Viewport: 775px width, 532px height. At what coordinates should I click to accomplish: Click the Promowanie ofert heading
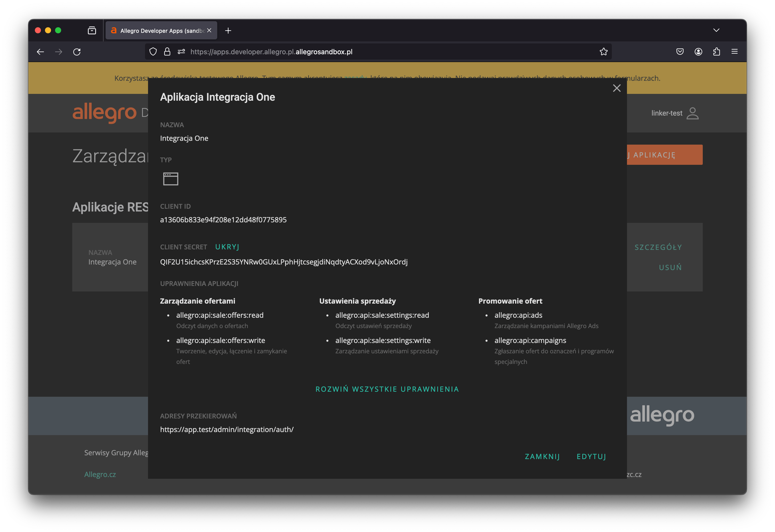click(510, 301)
